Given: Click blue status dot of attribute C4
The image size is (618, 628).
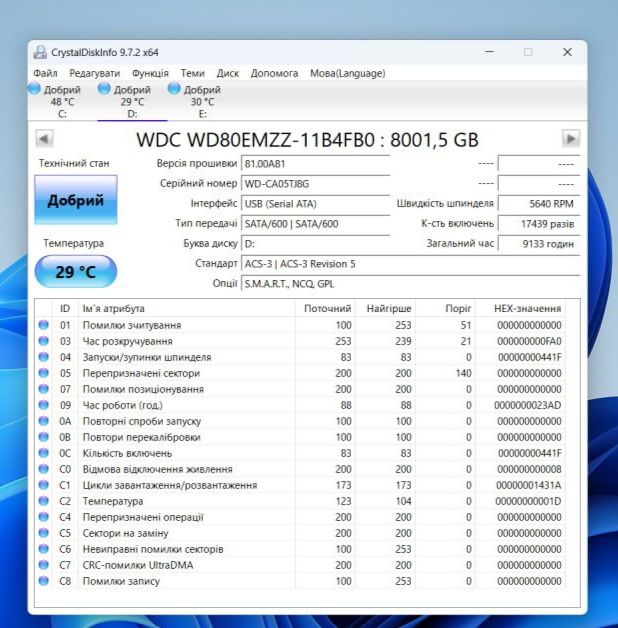Looking at the screenshot, I should [x=44, y=517].
